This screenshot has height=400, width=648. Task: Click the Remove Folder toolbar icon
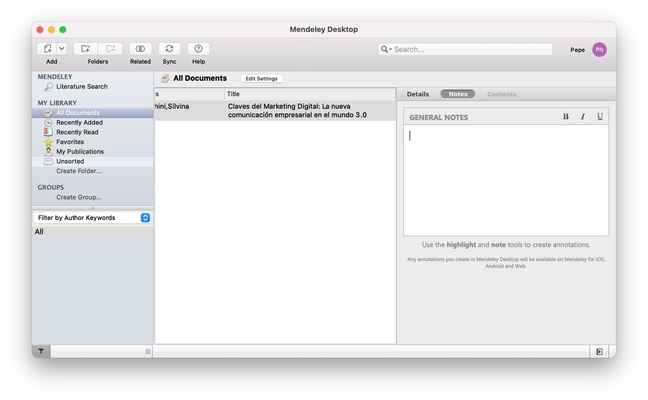coord(110,49)
